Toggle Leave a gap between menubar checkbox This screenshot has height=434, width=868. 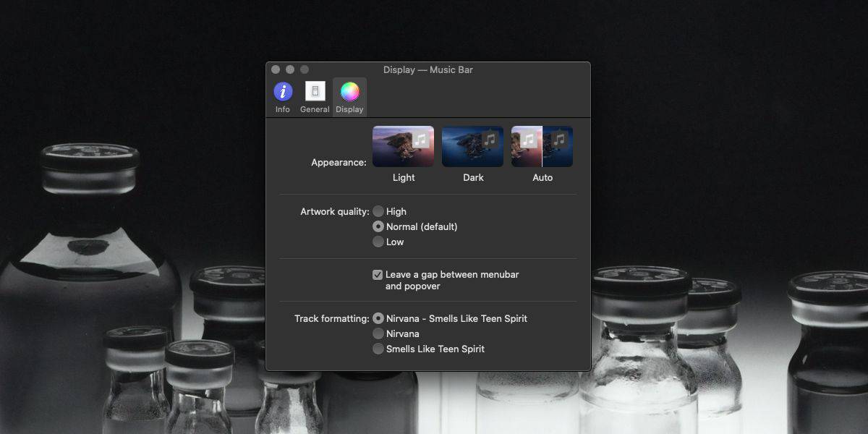click(378, 275)
